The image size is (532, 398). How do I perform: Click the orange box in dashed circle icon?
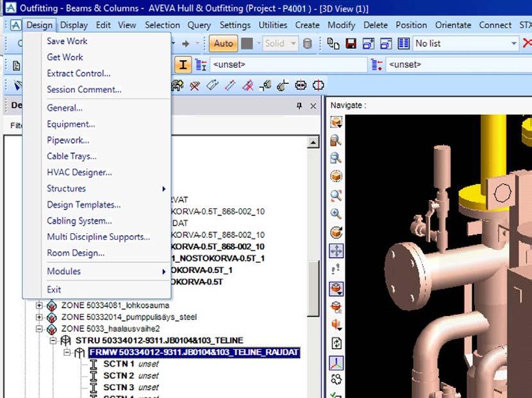coord(337,176)
